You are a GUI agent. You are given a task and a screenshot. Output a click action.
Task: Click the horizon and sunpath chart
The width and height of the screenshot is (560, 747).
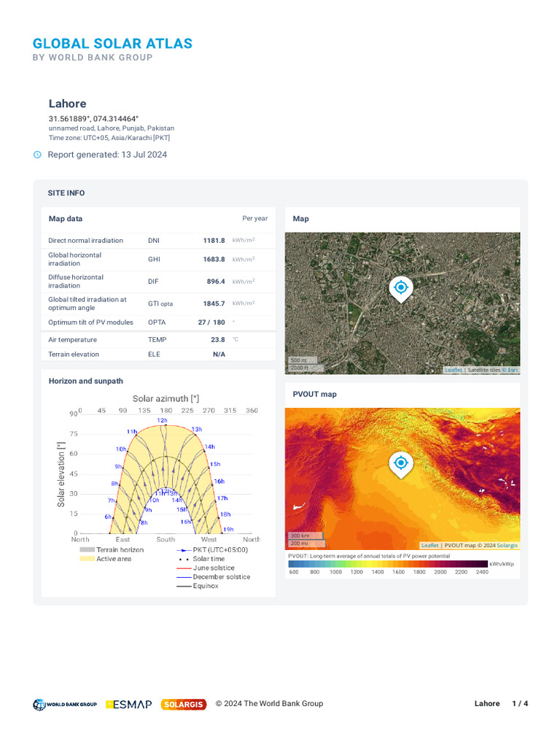(x=158, y=491)
